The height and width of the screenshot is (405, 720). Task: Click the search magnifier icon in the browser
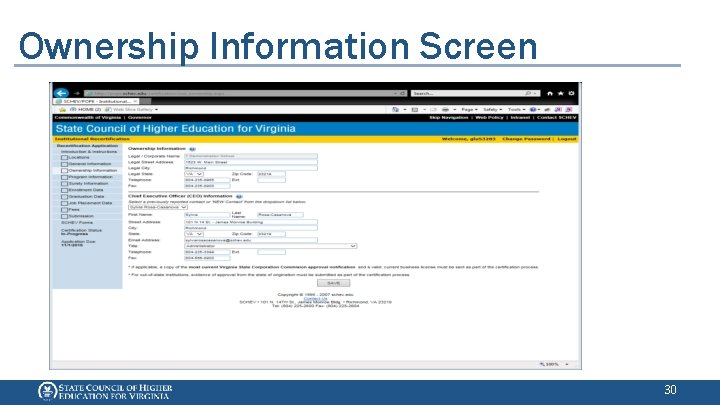click(528, 93)
